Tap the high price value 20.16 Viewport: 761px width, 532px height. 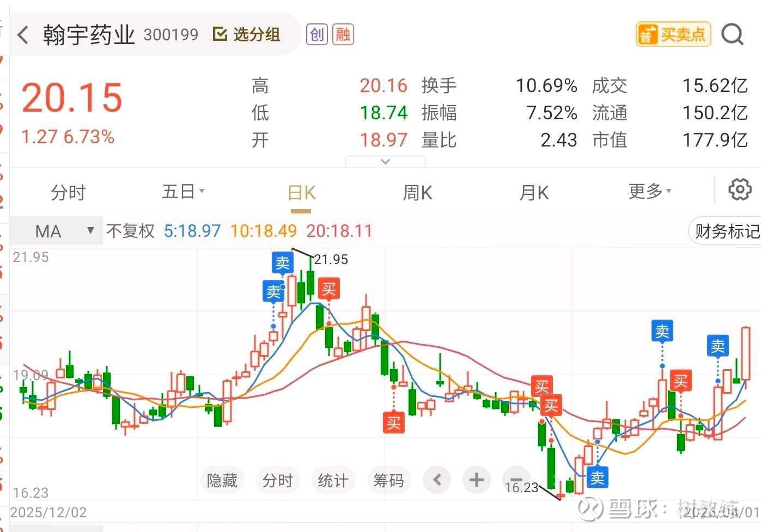[383, 85]
